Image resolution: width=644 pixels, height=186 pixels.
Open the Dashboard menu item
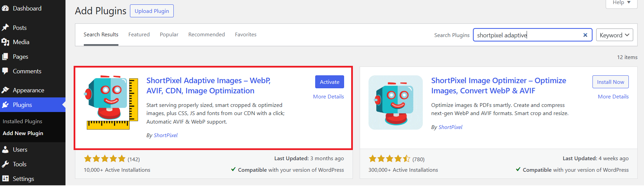[x=33, y=8]
